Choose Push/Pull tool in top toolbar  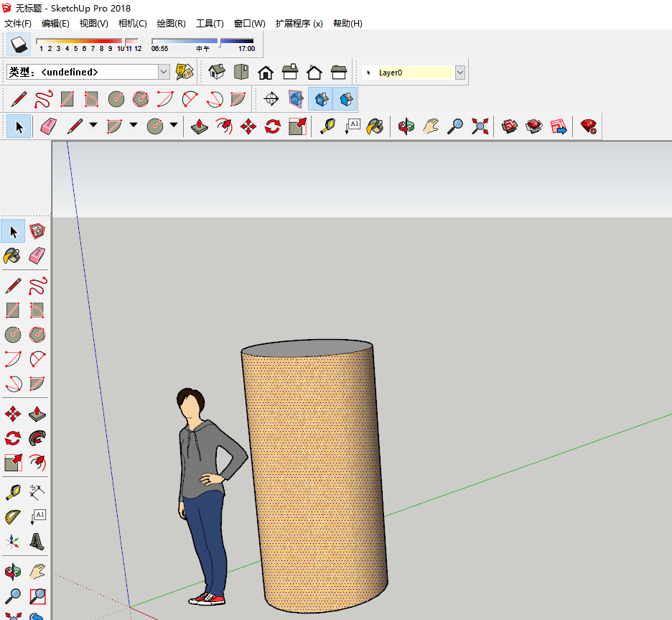point(200,126)
